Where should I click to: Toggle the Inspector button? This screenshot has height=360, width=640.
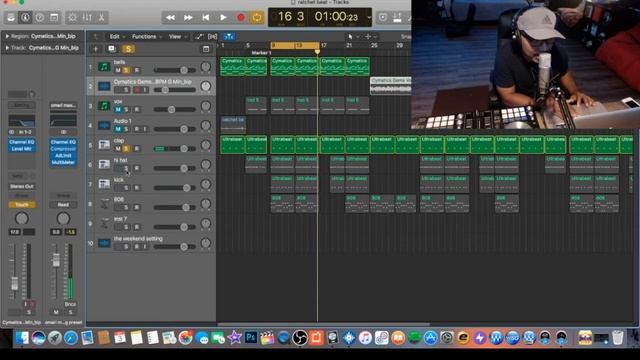pyautogui.click(x=25, y=18)
